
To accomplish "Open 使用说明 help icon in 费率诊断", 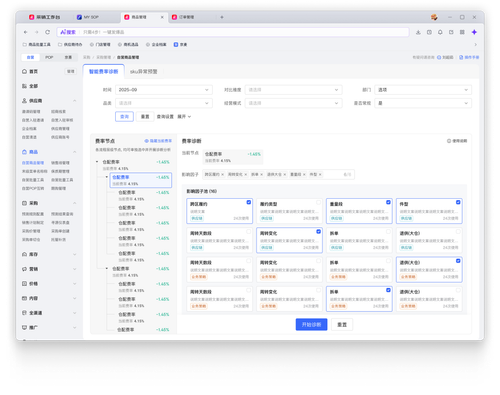I will [457, 141].
